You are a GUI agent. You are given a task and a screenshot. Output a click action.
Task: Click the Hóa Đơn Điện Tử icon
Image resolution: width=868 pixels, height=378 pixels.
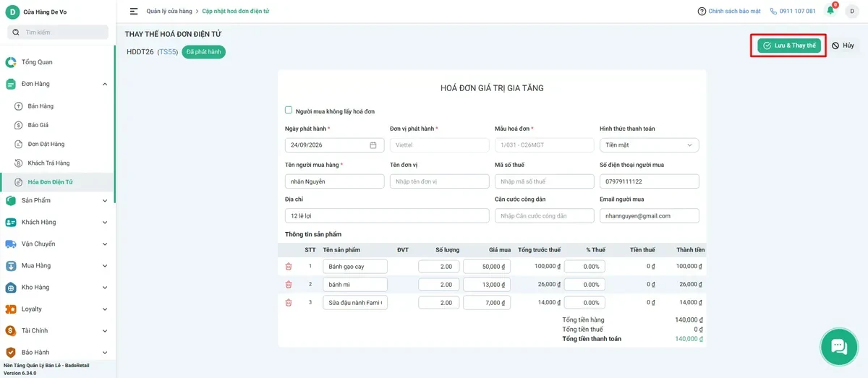(x=19, y=182)
